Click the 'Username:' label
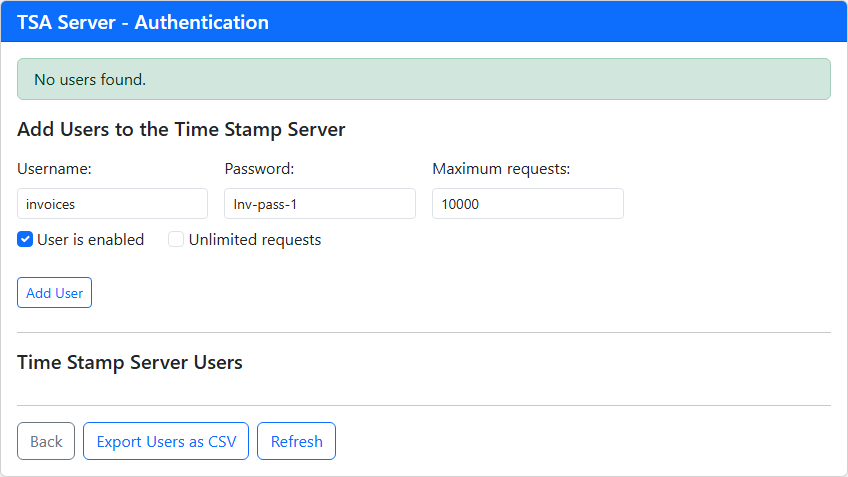848x477 pixels. point(54,169)
